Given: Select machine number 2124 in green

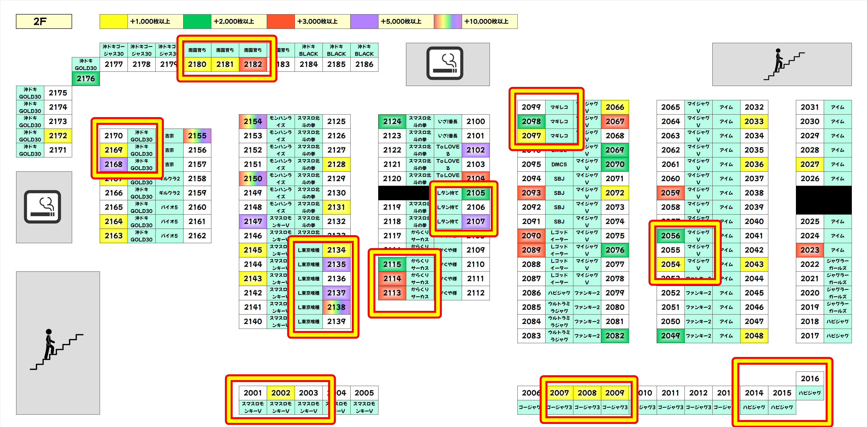Looking at the screenshot, I should [x=392, y=121].
